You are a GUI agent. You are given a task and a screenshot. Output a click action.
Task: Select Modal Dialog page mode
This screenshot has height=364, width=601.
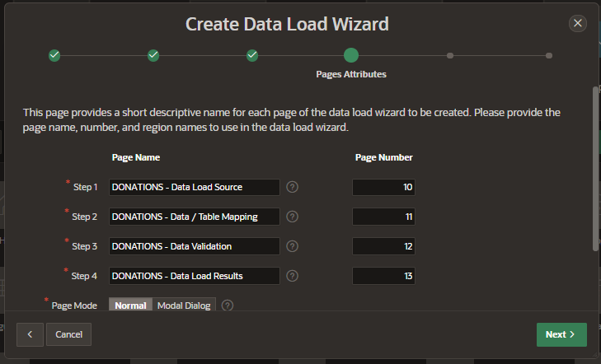point(184,305)
